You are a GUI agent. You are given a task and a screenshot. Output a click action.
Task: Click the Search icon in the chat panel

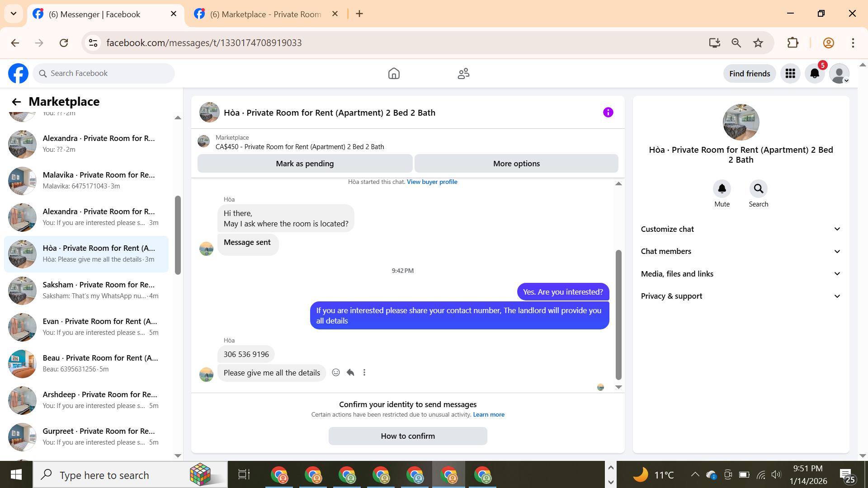pos(758,189)
